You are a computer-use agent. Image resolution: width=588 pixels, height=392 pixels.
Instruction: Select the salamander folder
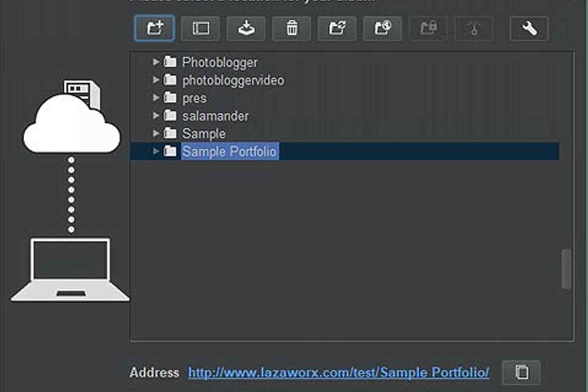coord(215,116)
